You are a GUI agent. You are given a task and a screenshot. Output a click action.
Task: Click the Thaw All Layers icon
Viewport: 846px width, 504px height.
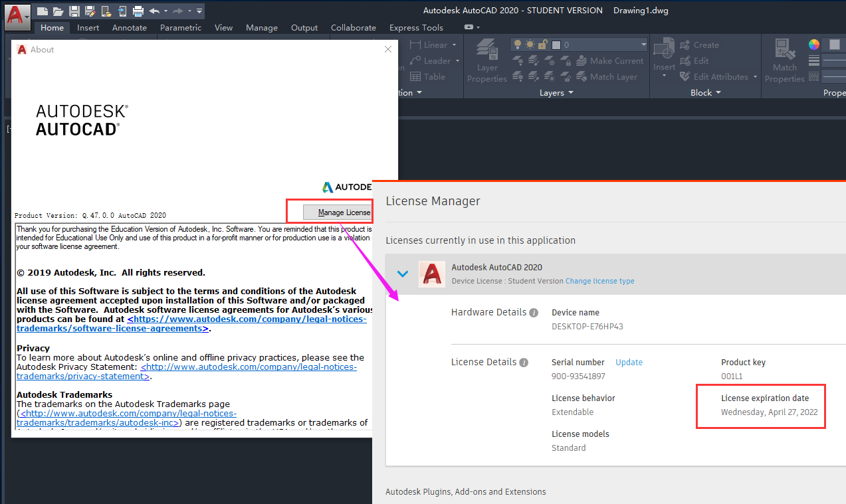pos(550,77)
